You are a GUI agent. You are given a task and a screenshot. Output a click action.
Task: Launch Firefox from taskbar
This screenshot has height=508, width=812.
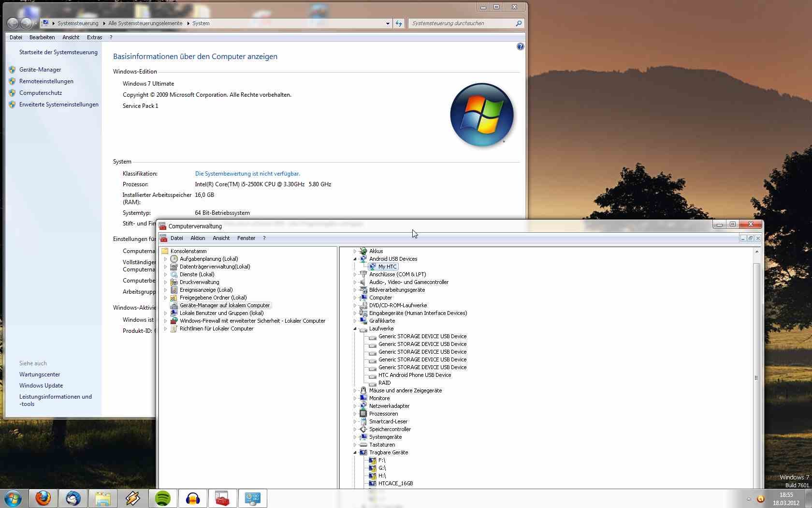[43, 498]
